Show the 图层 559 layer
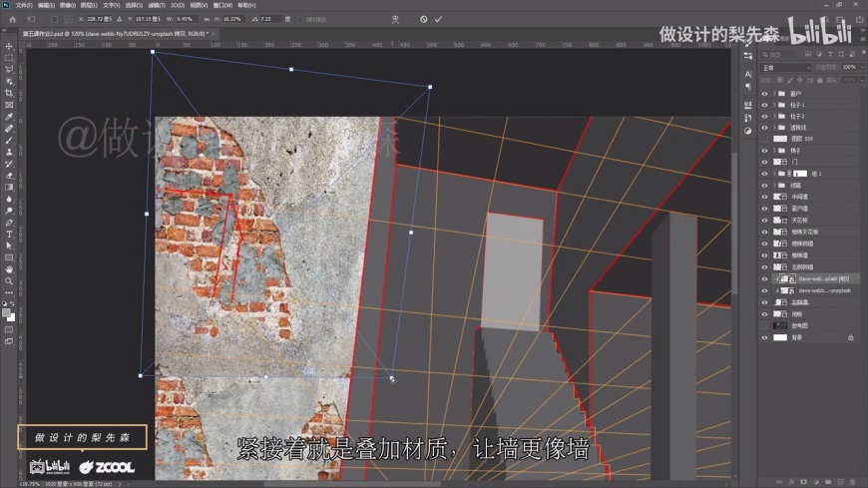This screenshot has width=868, height=488. click(764, 139)
